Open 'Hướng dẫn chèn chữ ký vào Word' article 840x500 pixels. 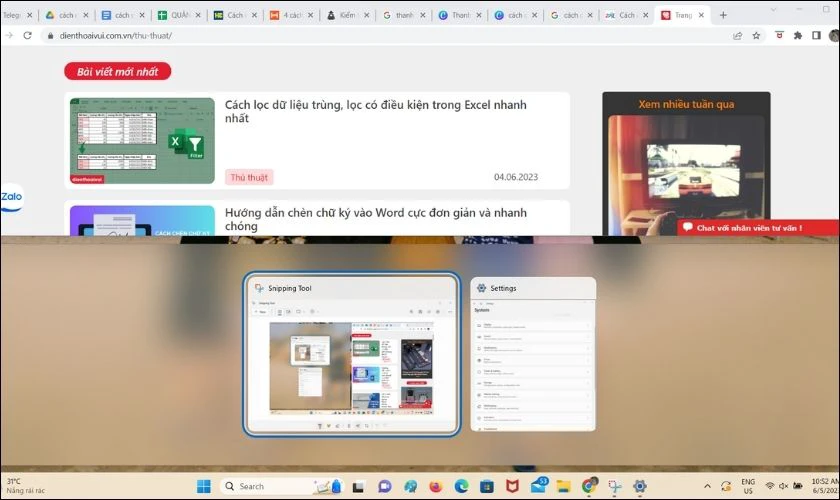376,219
